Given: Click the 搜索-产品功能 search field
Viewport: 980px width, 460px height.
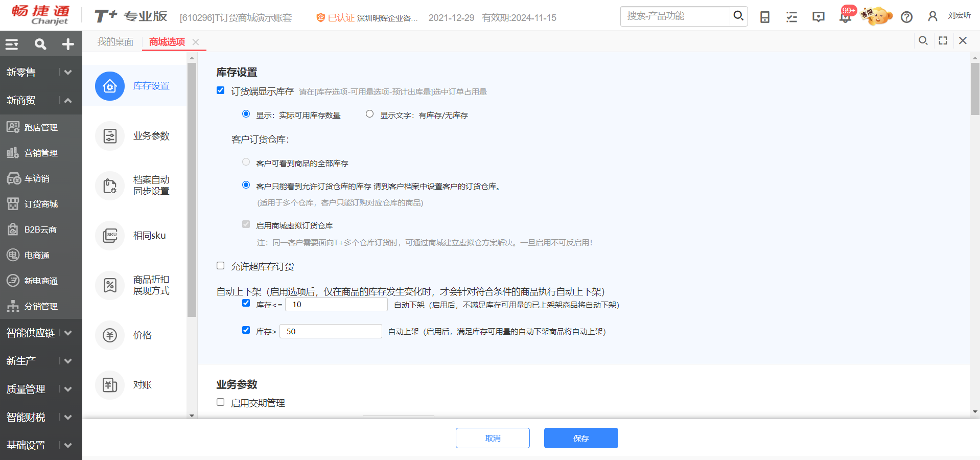Looking at the screenshot, I should 676,16.
